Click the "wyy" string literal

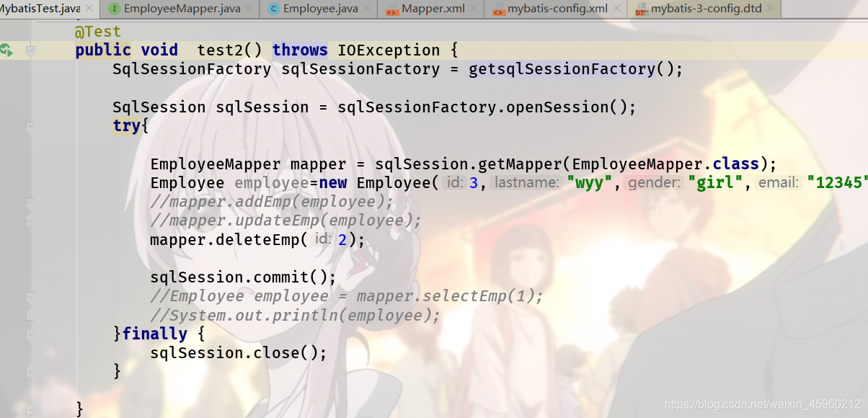coord(590,182)
